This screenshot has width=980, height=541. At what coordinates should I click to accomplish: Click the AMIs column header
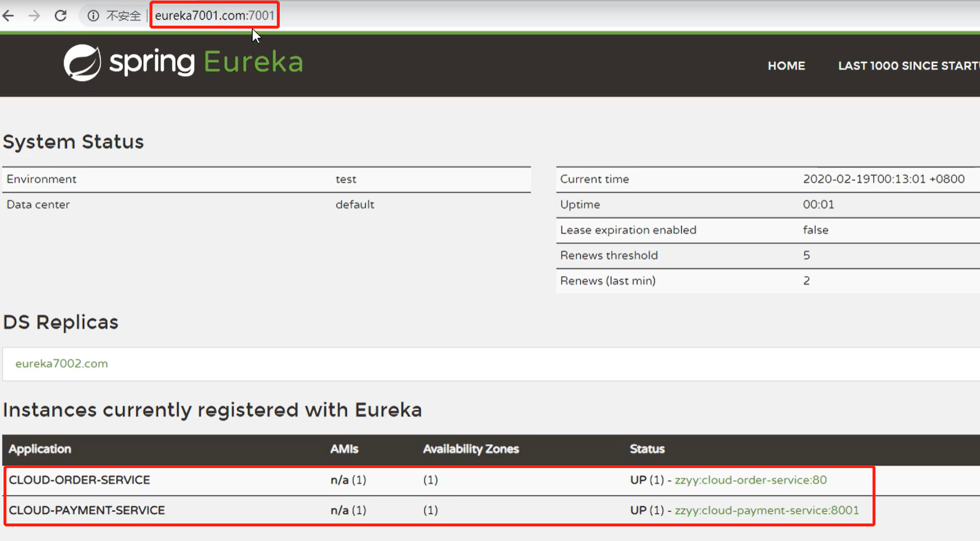(344, 449)
